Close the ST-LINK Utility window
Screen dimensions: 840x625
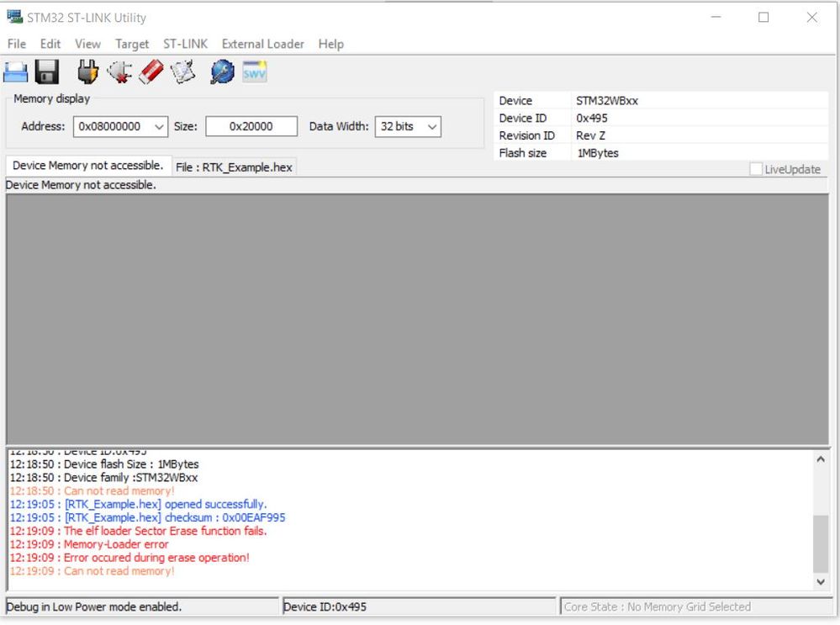(x=812, y=17)
